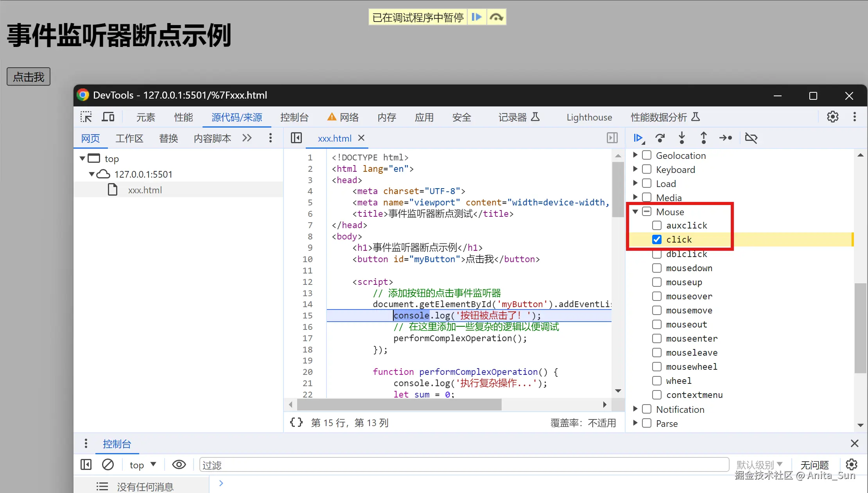Open the default log level dropdown
Image resolution: width=868 pixels, height=493 pixels.
(759, 464)
